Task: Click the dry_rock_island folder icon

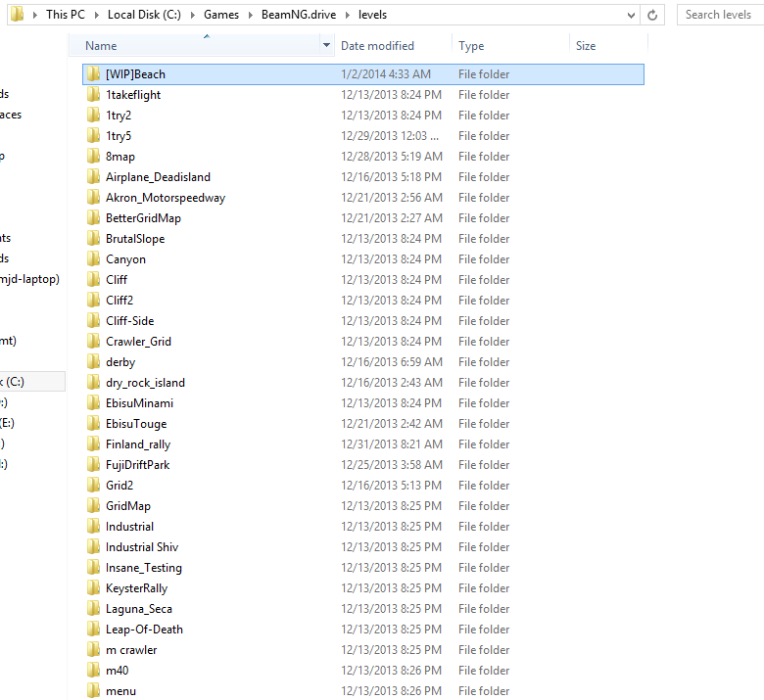Action: click(x=94, y=383)
